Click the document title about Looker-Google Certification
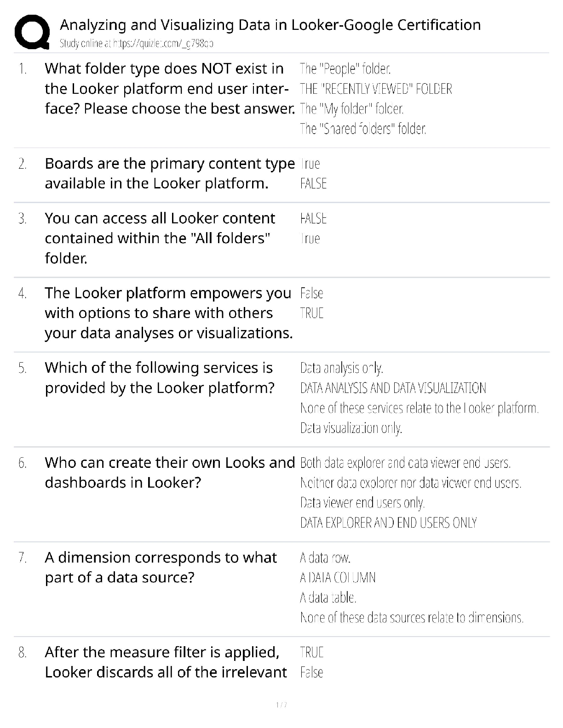This screenshot has height=728, width=563. 270,25
